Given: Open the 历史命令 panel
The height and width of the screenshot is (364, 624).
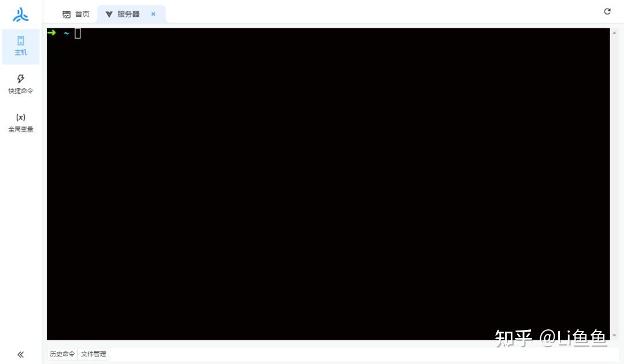Looking at the screenshot, I should 62,354.
